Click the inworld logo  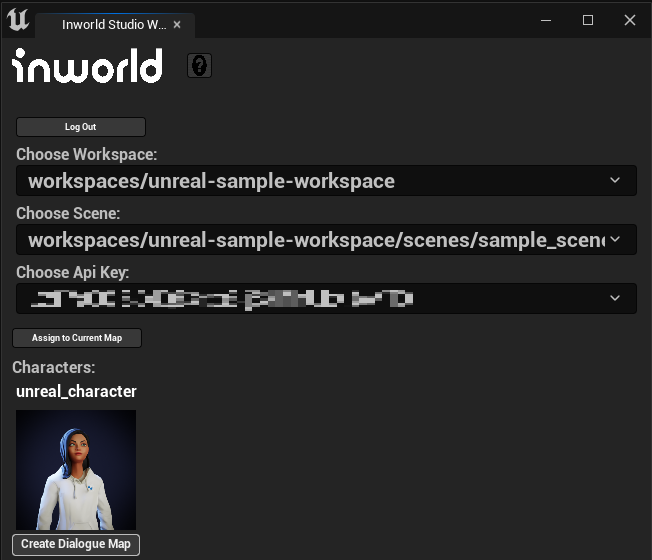tap(87, 65)
